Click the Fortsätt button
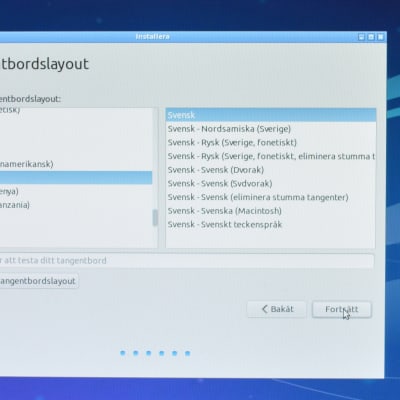The height and width of the screenshot is (400, 400). click(x=342, y=309)
